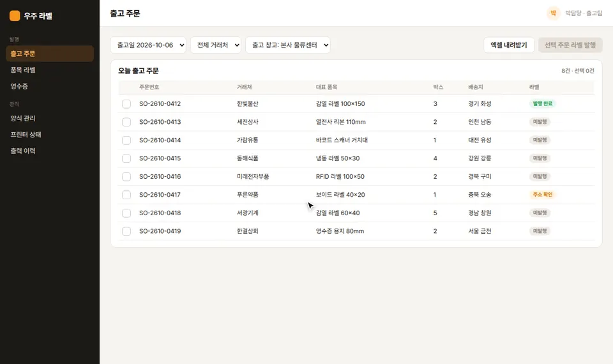613x364 pixels.
Task: Click the customer name 한결상회
Action: click(x=248, y=231)
